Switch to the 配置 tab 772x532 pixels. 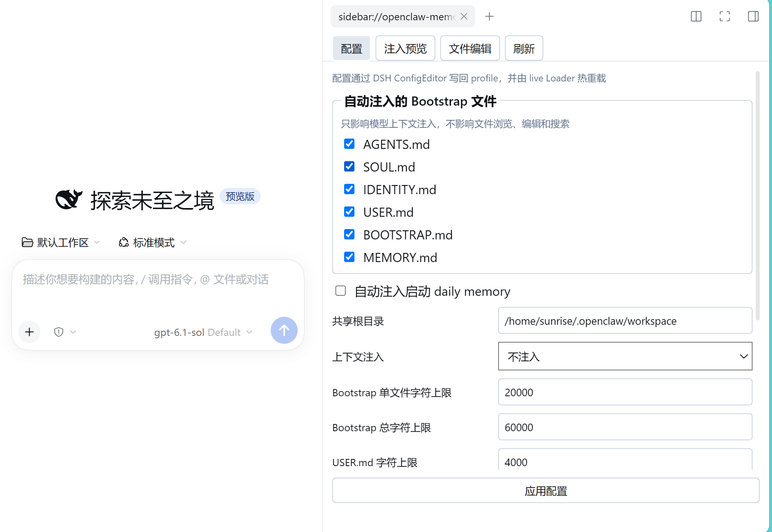(351, 48)
